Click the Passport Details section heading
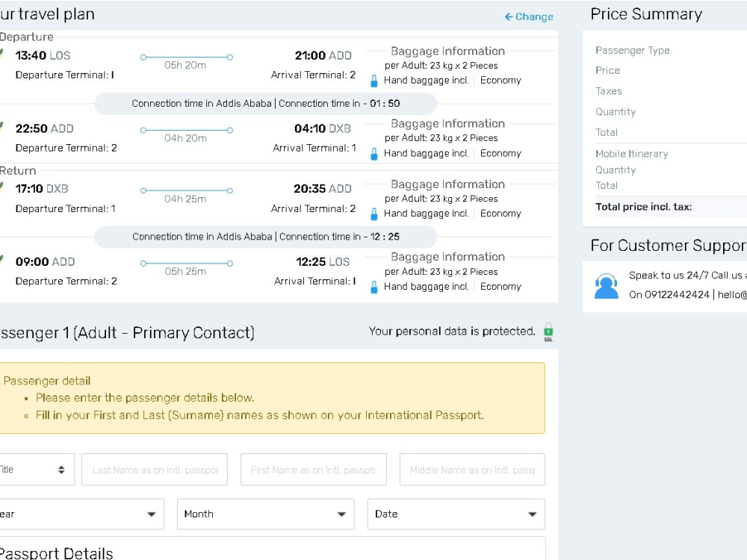 [x=58, y=553]
